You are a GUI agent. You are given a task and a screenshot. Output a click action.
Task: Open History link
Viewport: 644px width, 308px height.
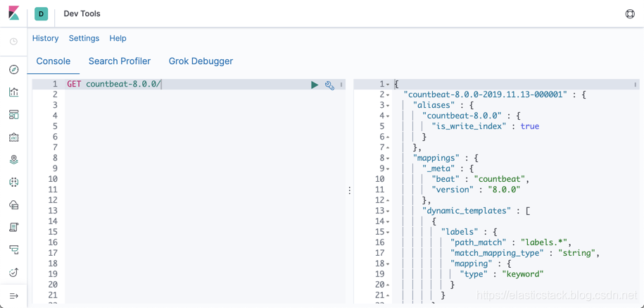point(45,38)
